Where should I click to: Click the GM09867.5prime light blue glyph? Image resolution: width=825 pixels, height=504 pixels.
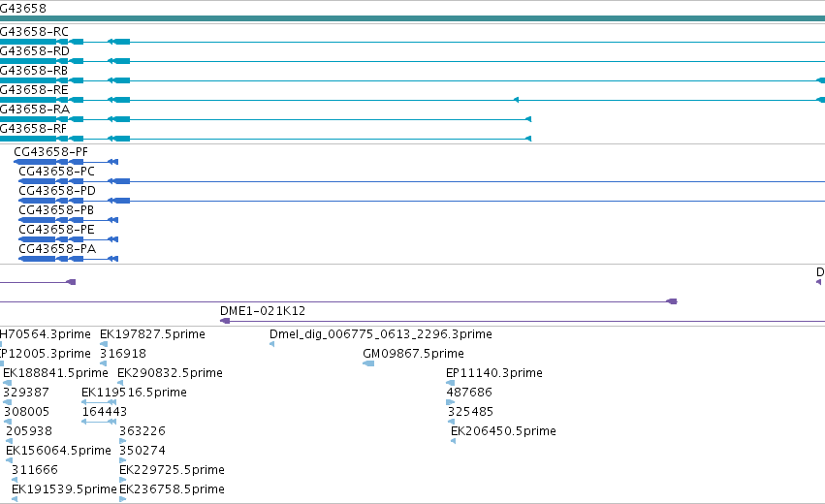[368, 363]
